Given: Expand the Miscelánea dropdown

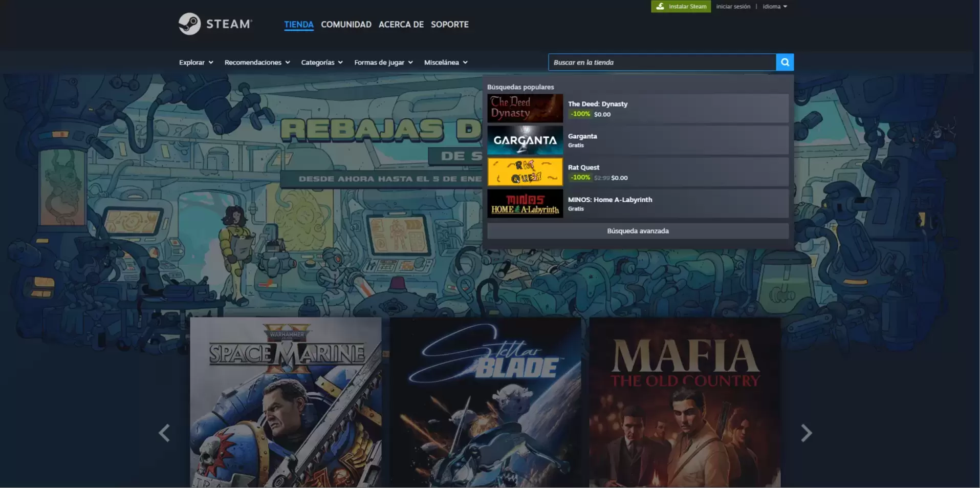Looking at the screenshot, I should tap(446, 62).
